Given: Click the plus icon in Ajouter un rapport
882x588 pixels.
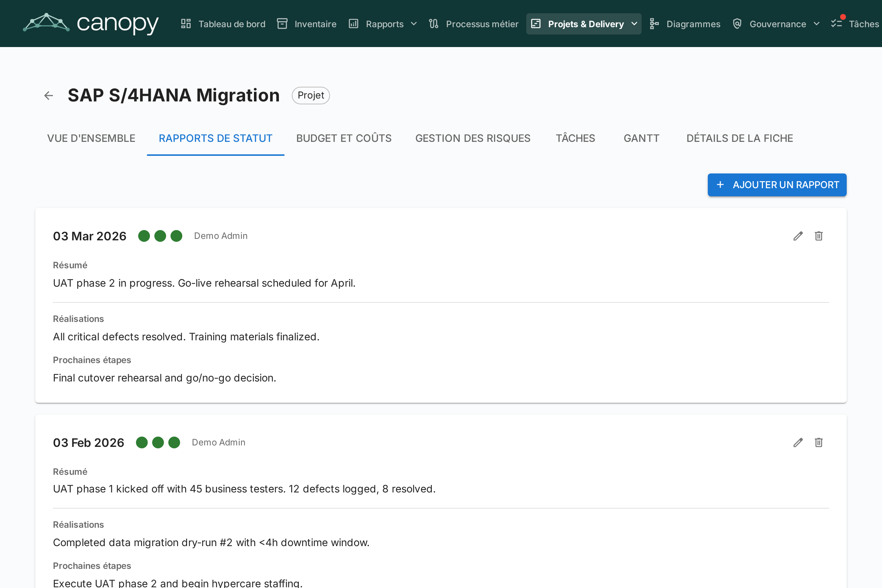Looking at the screenshot, I should coord(720,185).
